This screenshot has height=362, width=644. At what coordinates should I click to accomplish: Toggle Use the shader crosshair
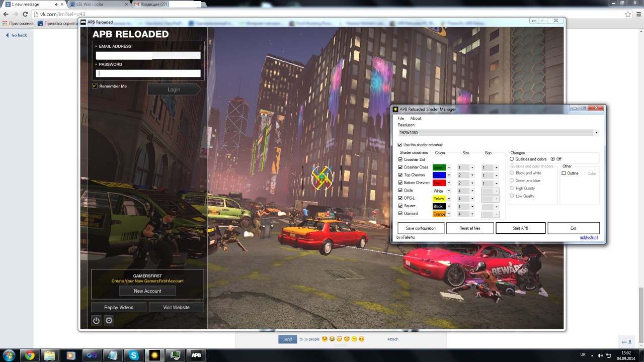[400, 145]
